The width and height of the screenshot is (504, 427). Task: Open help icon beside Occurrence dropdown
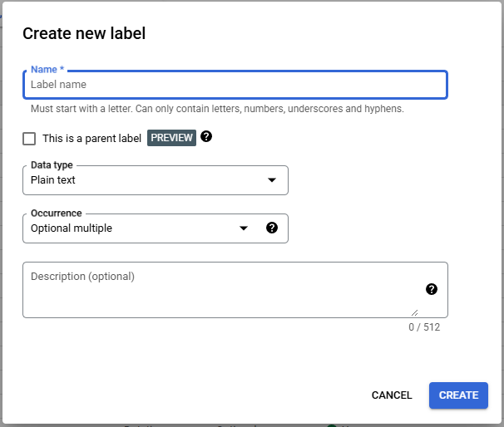pos(271,228)
